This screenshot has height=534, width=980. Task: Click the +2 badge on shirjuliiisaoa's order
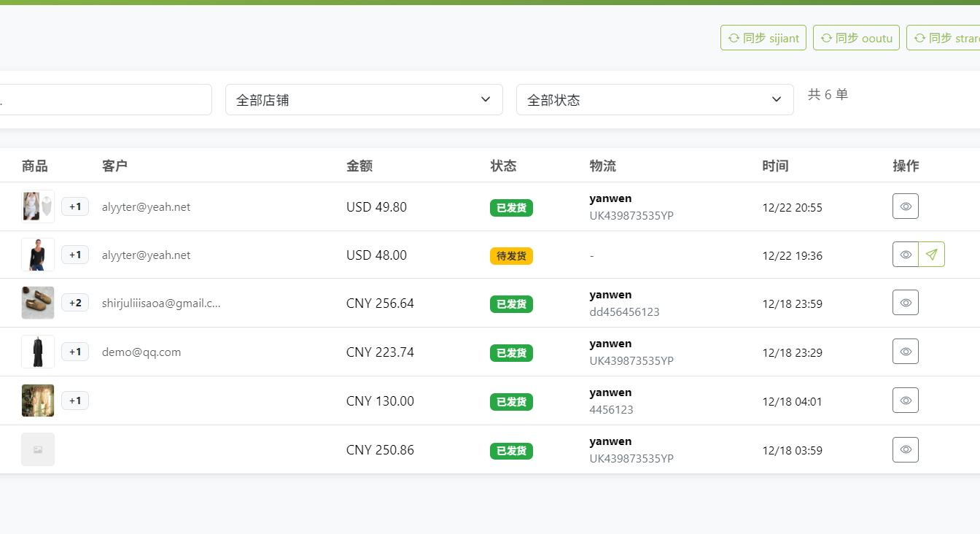[75, 302]
